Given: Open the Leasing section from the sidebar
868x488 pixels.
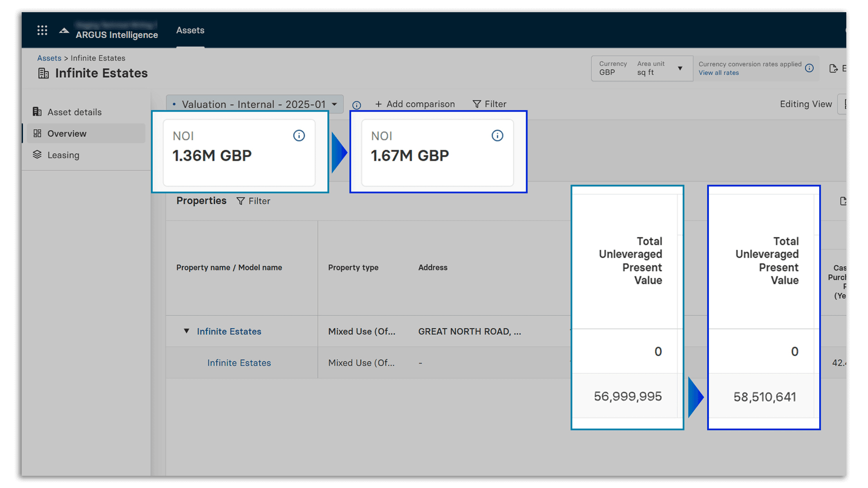Looking at the screenshot, I should coord(63,155).
